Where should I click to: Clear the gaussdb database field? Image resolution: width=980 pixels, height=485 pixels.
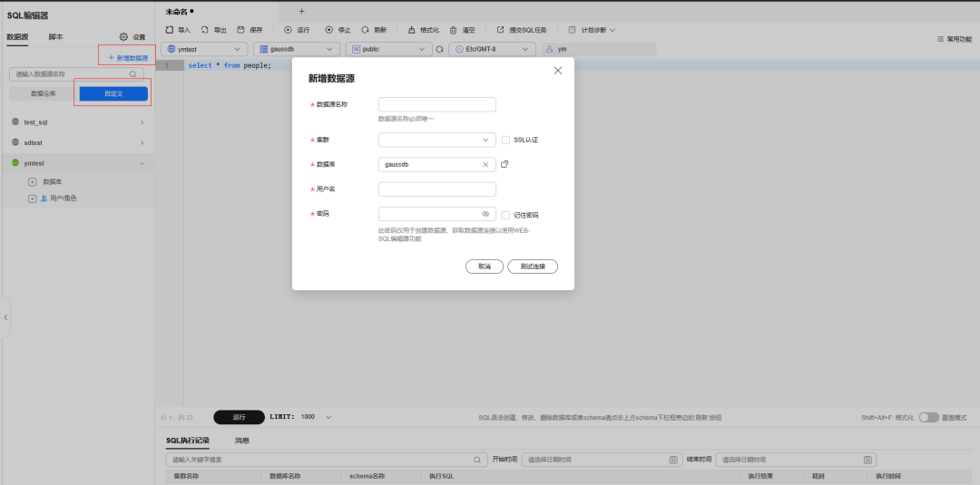pyautogui.click(x=485, y=165)
